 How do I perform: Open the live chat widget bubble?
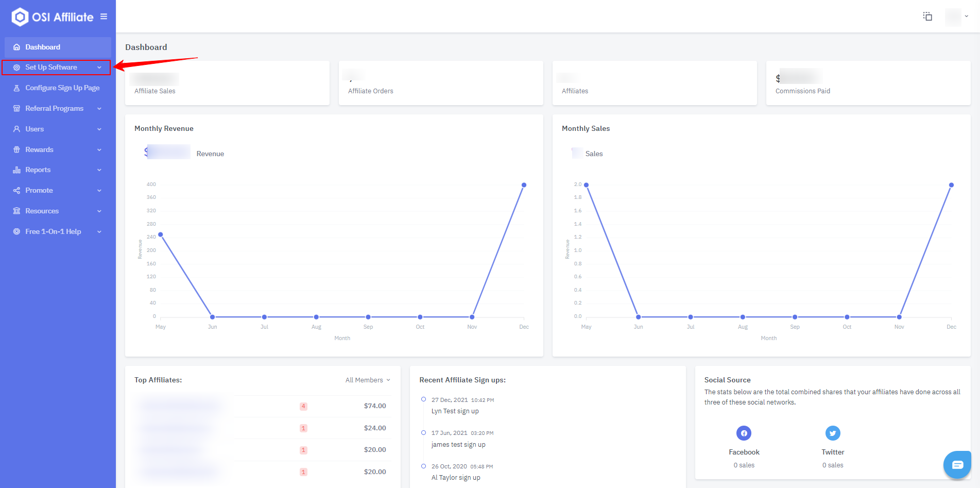coord(957,465)
